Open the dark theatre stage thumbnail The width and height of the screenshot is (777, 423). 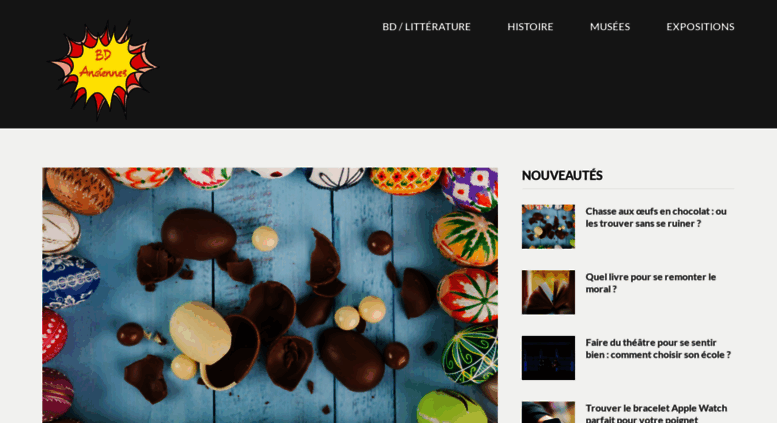click(548, 358)
